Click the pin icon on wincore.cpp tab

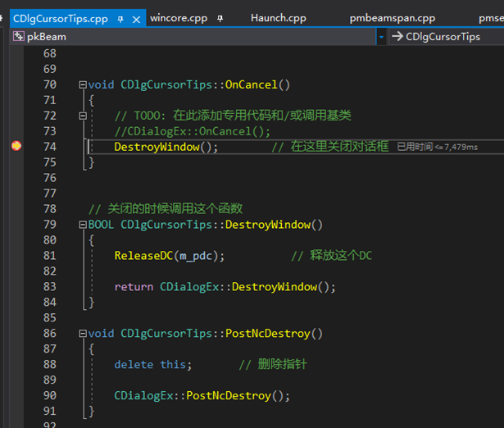[220, 18]
